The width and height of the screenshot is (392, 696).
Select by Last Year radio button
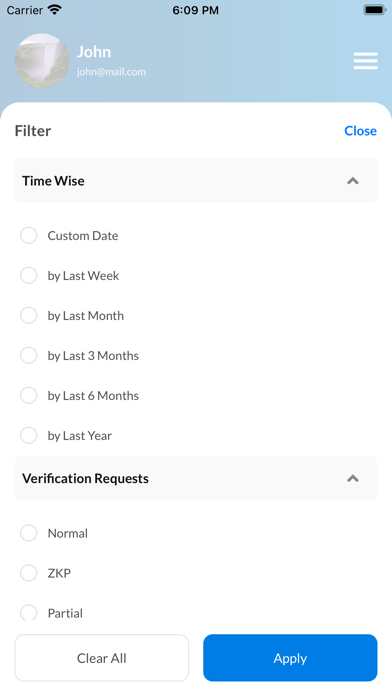pos(29,435)
